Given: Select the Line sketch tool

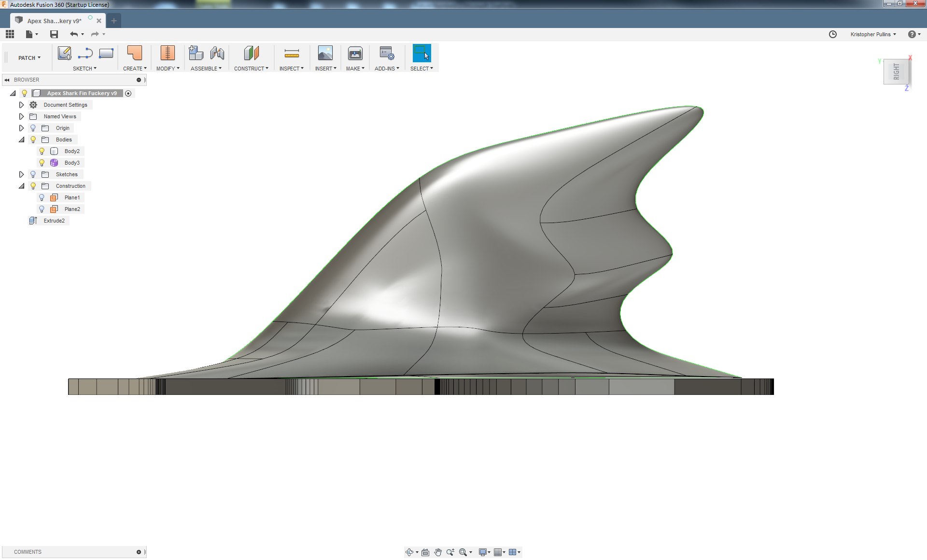Looking at the screenshot, I should click(85, 53).
